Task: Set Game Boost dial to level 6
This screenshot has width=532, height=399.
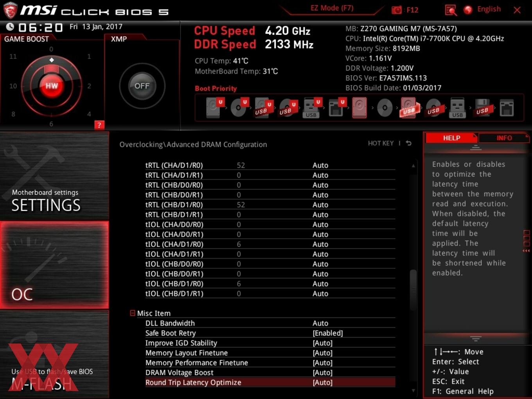Action: [51, 124]
